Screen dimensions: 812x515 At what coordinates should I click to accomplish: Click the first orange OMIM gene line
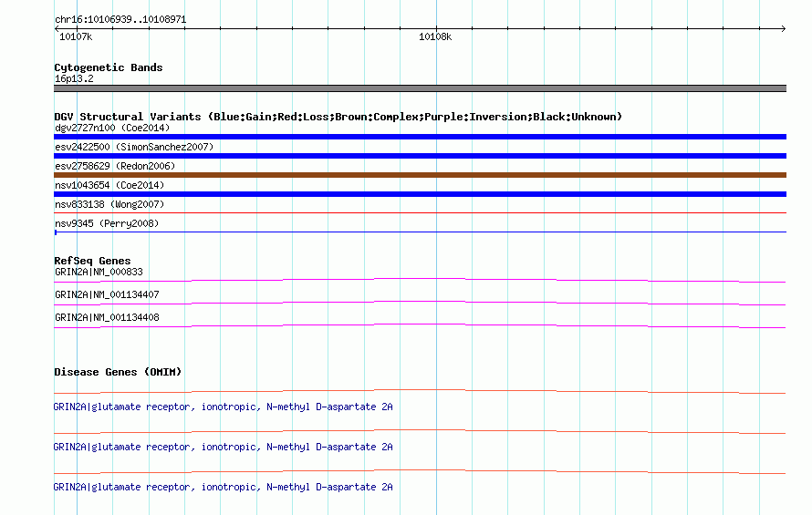coord(420,391)
